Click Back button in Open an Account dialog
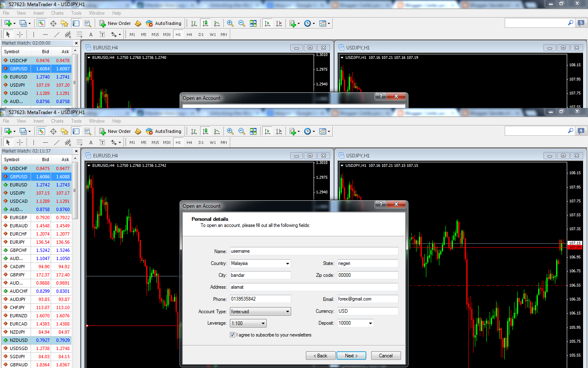The width and height of the screenshot is (588, 368). (x=321, y=356)
